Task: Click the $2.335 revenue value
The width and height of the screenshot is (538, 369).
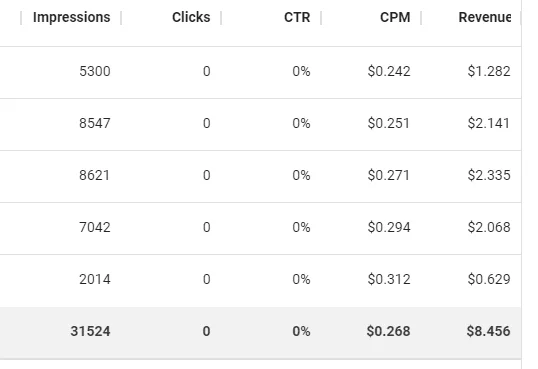Action: [489, 175]
